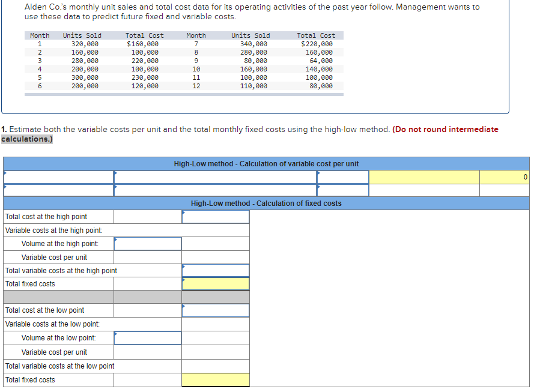Click label 'Volume at the high point:'
534x392 pixels.
click(x=60, y=244)
